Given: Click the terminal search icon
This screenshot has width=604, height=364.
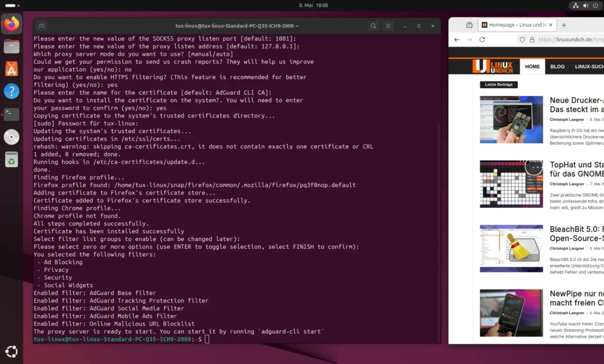Looking at the screenshot, I should point(373,26).
